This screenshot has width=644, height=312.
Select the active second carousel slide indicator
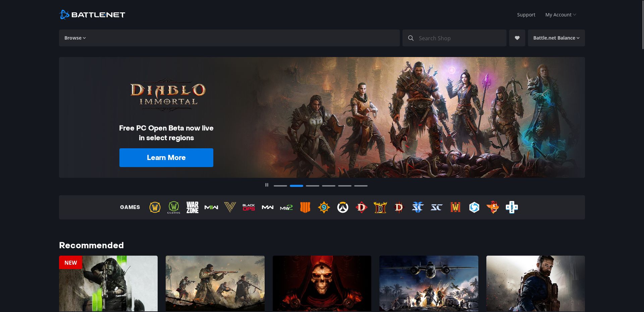click(297, 186)
